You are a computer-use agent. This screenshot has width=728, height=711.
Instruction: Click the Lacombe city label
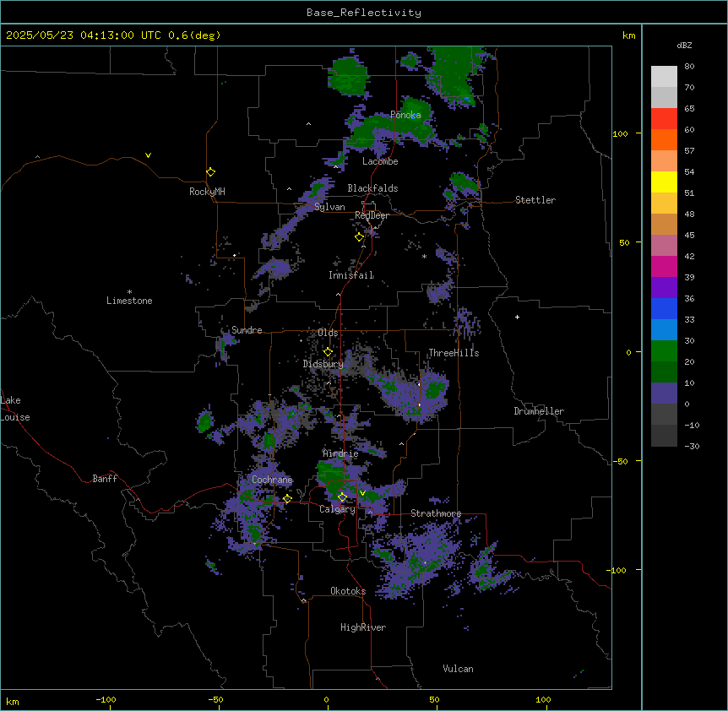380,161
